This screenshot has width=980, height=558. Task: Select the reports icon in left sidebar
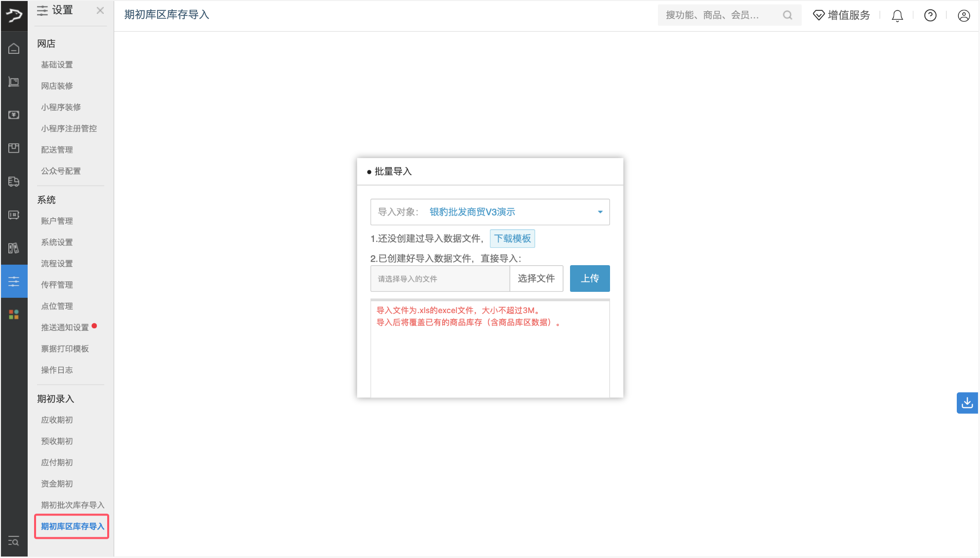(x=13, y=248)
